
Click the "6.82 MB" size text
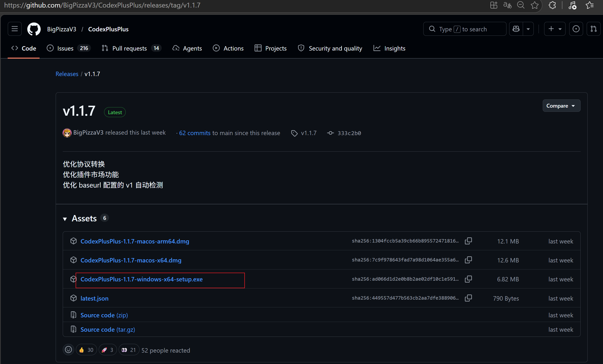pyautogui.click(x=508, y=279)
